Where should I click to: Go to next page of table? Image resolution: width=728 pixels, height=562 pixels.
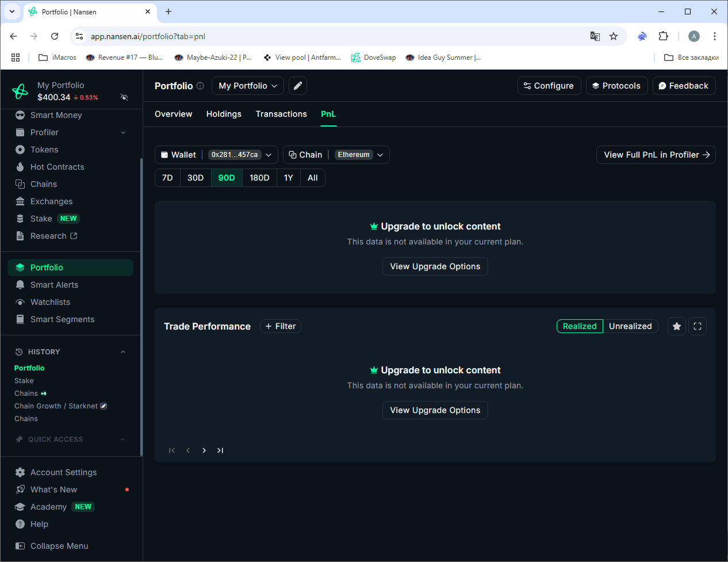pyautogui.click(x=204, y=450)
